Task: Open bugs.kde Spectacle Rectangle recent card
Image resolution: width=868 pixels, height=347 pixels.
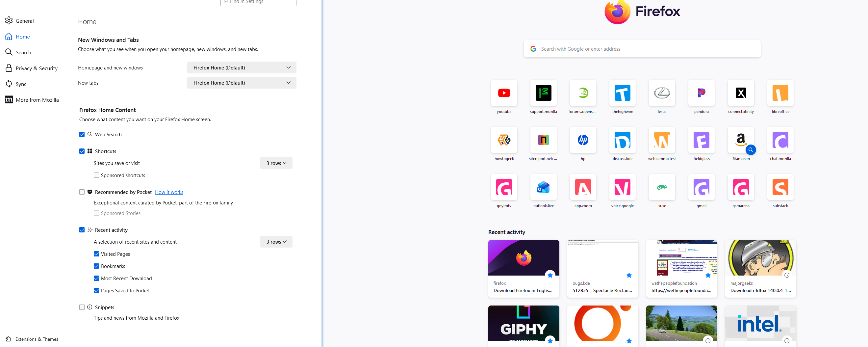Action: coord(602,269)
